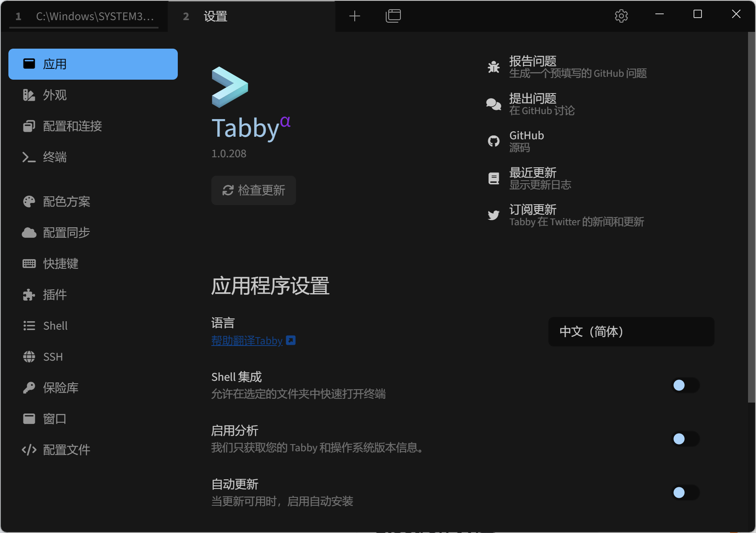
Task: Open a new tab with the plus button
Action: (355, 16)
